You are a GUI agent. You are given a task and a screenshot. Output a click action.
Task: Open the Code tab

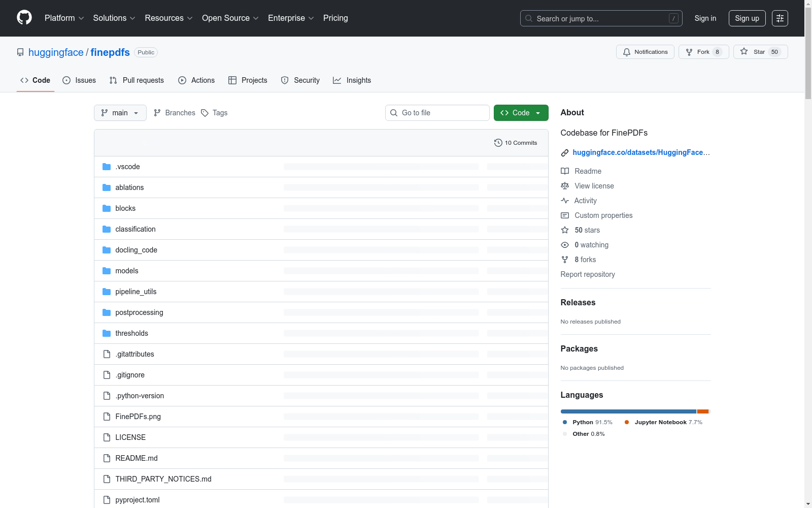click(36, 80)
